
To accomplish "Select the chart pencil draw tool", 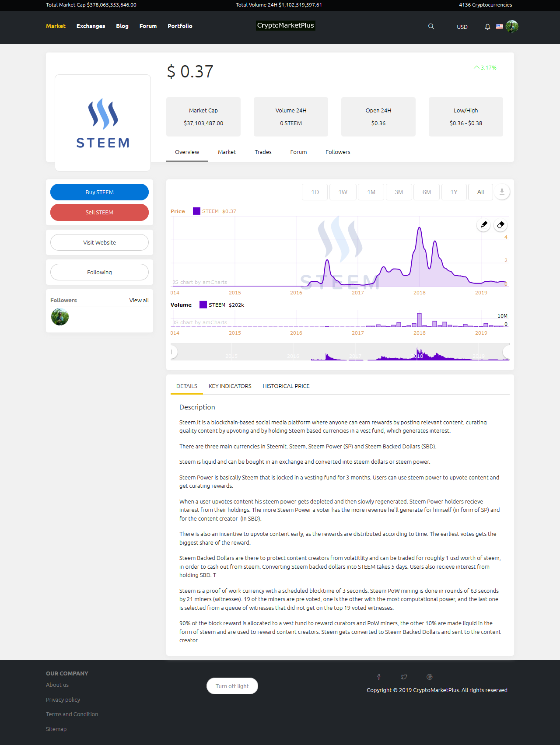I will coord(484,225).
